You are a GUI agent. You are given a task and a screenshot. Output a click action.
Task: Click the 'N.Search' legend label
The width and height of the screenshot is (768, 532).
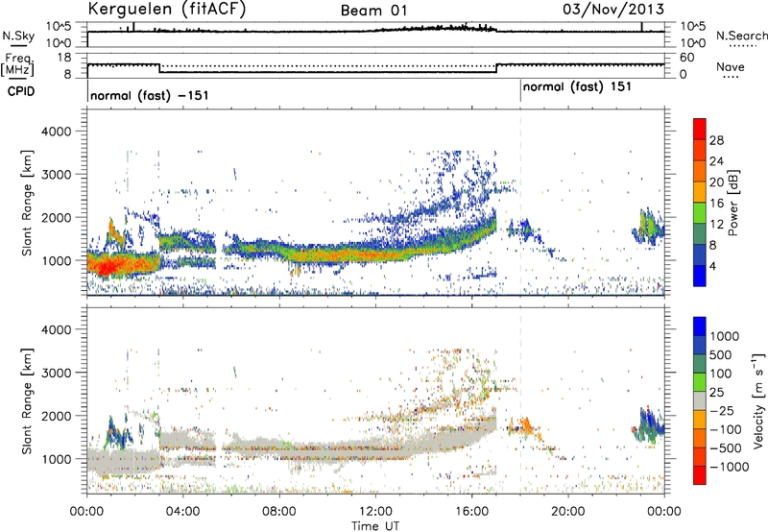coord(741,36)
